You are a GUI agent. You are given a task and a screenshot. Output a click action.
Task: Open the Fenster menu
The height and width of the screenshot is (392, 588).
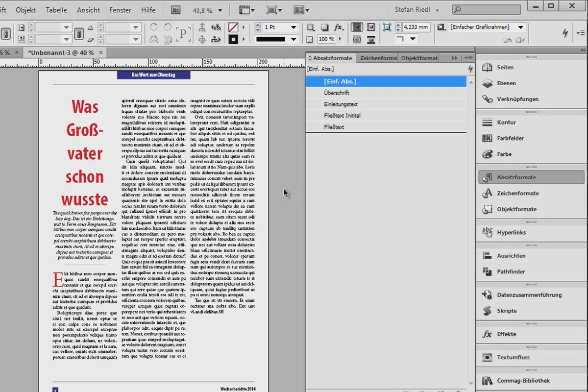pyautogui.click(x=120, y=10)
